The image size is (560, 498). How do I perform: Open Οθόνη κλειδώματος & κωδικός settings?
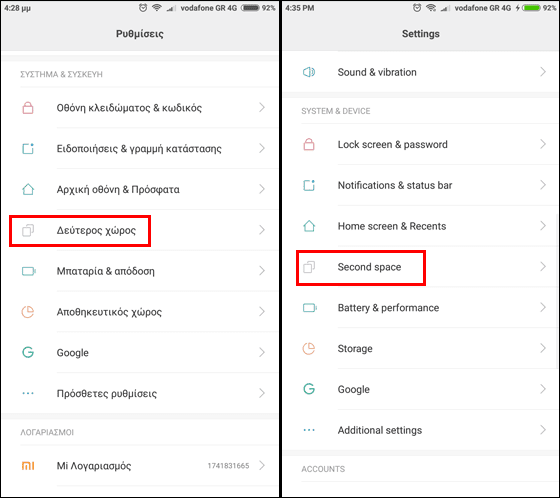click(x=140, y=108)
